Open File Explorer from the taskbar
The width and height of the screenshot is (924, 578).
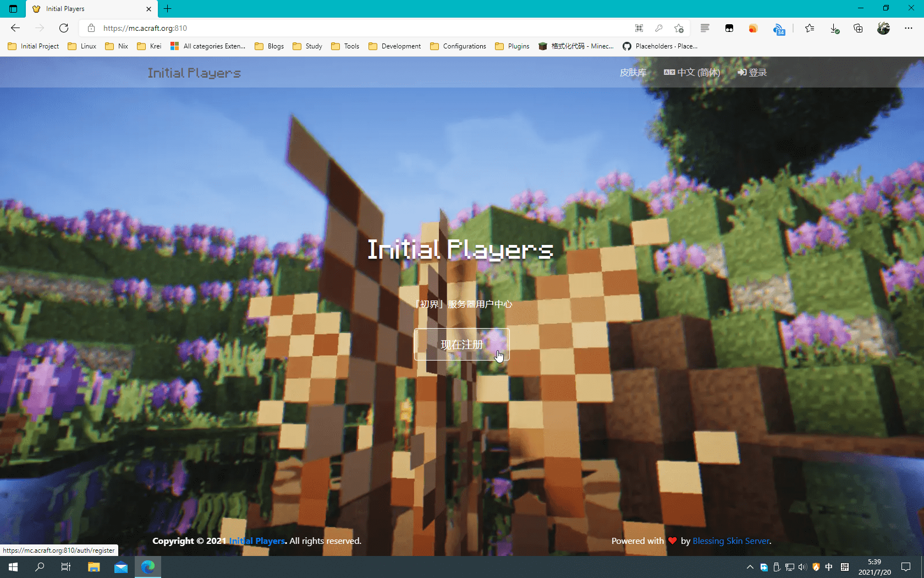(x=94, y=566)
